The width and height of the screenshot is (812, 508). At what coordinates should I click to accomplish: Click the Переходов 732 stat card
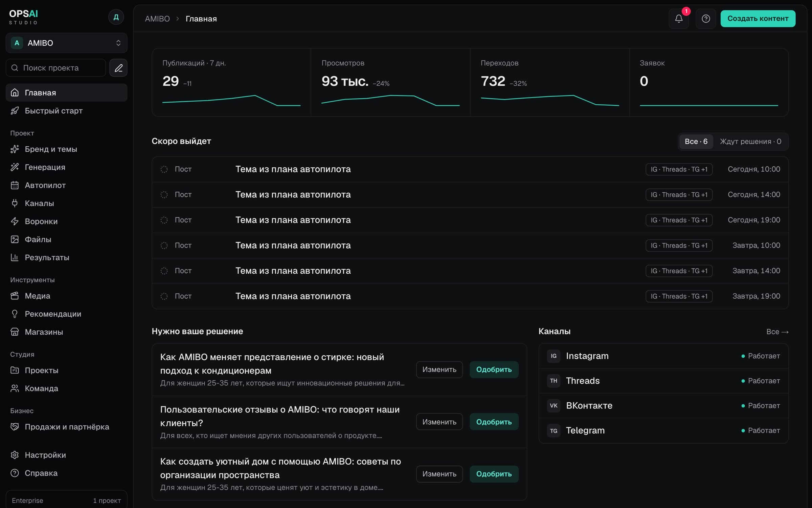[x=550, y=83]
